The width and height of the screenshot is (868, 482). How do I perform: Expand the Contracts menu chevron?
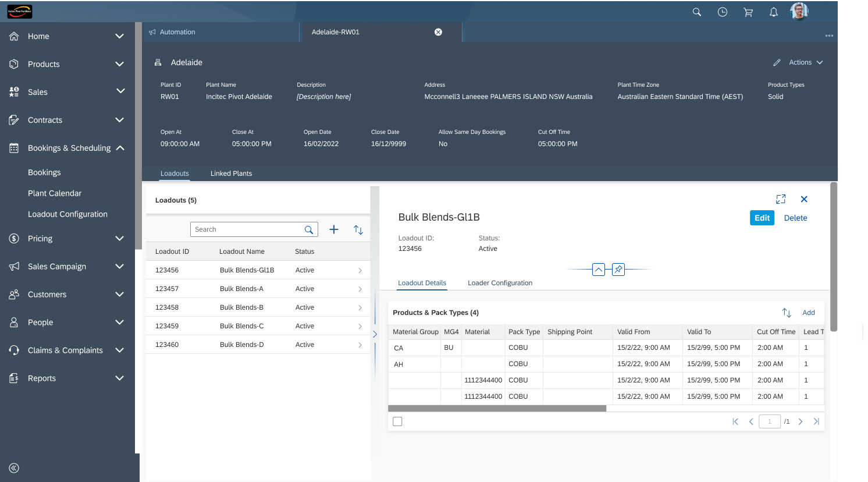(120, 120)
